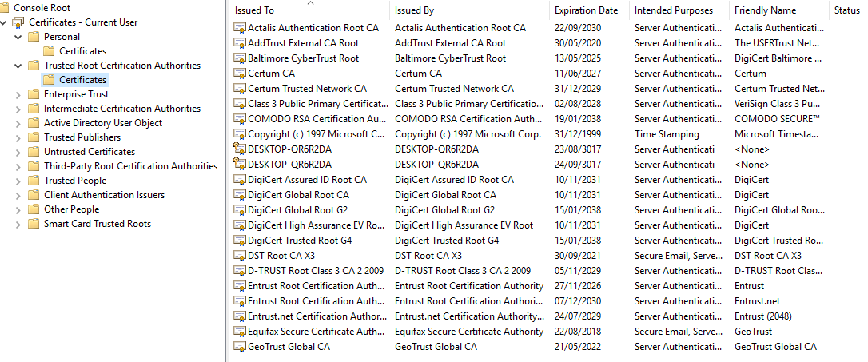
Task: Click the Smart Card Trusted Roots folder icon
Action: 34,224
